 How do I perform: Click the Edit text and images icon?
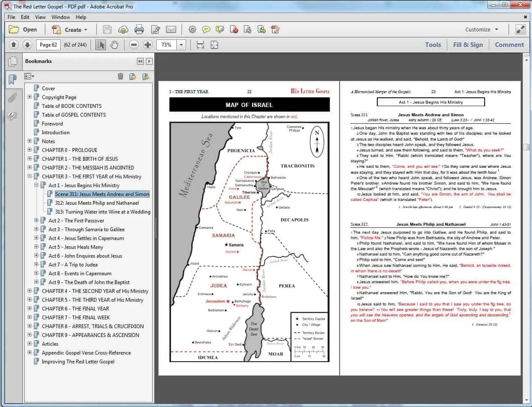pyautogui.click(x=156, y=29)
